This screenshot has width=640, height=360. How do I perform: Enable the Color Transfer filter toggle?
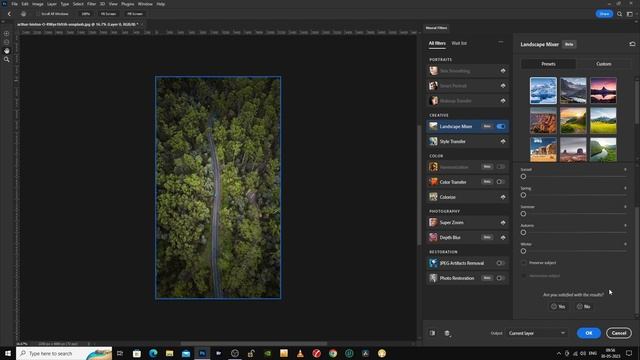pyautogui.click(x=501, y=182)
